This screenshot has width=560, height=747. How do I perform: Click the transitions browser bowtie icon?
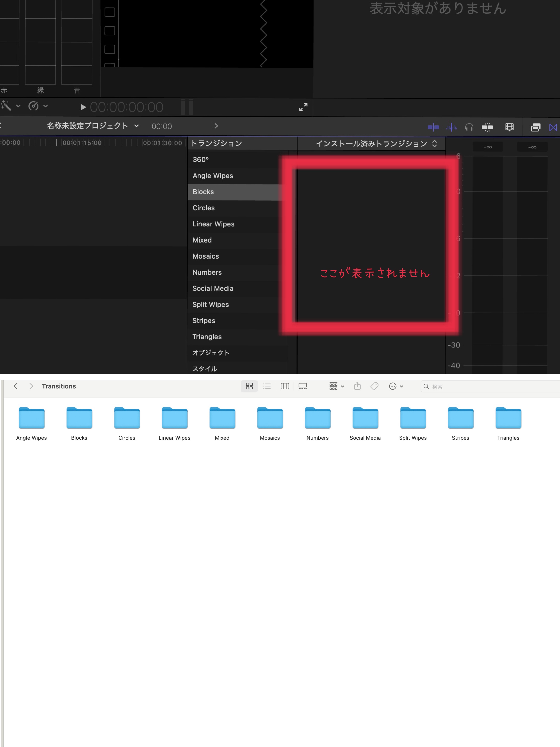pyautogui.click(x=553, y=127)
